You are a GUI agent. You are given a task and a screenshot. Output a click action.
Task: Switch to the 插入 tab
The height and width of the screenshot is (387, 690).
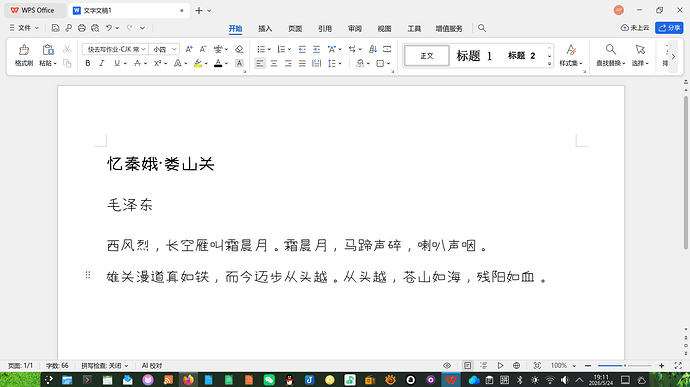[265, 29]
